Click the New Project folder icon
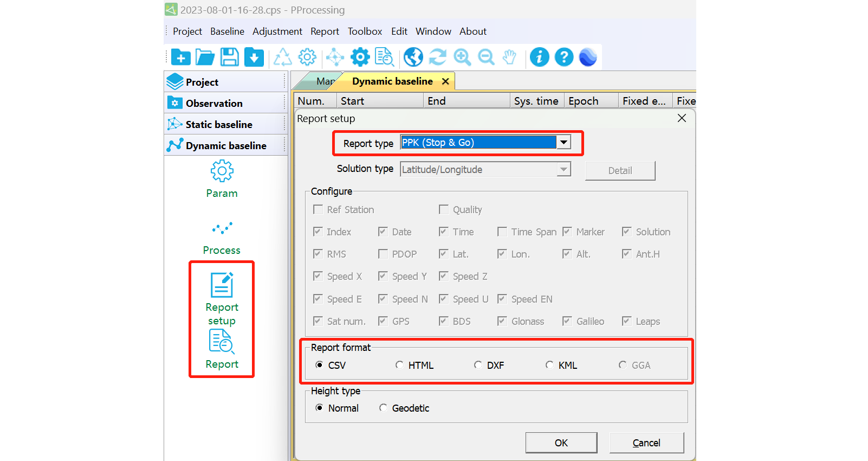Image resolution: width=868 pixels, height=461 pixels. point(180,57)
